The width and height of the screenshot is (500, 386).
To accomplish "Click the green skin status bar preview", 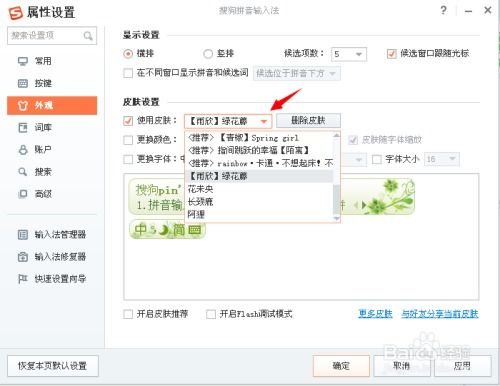I will point(167,230).
